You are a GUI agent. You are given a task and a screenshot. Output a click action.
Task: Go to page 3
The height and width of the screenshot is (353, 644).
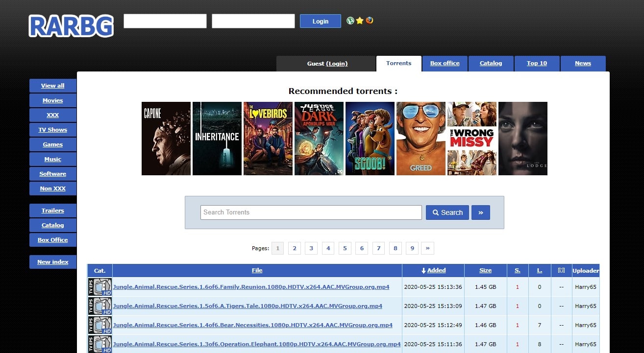[311, 248]
